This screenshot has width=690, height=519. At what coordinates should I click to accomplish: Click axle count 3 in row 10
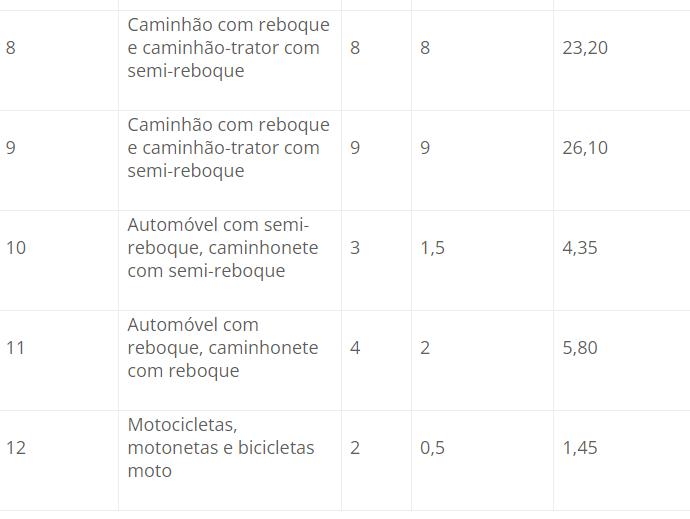[355, 248]
